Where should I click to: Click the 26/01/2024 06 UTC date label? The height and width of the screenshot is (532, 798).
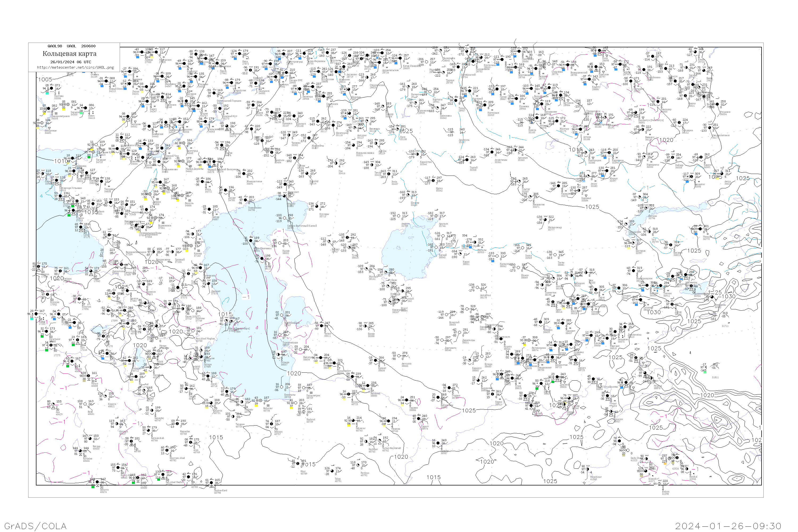70,62
